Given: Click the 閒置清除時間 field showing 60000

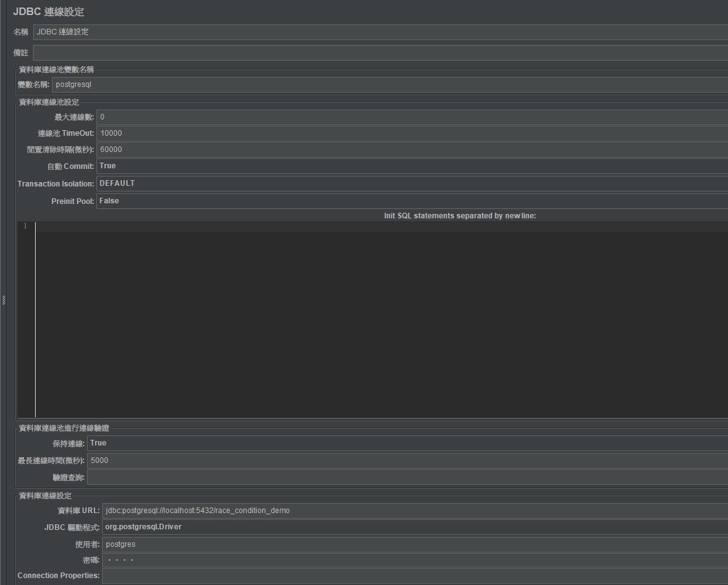Looking at the screenshot, I should [410, 150].
